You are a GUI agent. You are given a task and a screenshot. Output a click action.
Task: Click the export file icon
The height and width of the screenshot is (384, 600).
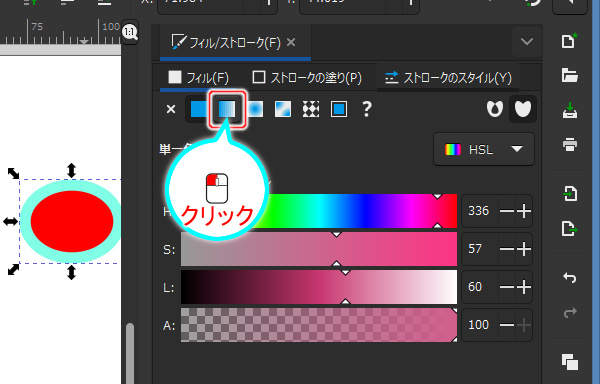(x=569, y=228)
